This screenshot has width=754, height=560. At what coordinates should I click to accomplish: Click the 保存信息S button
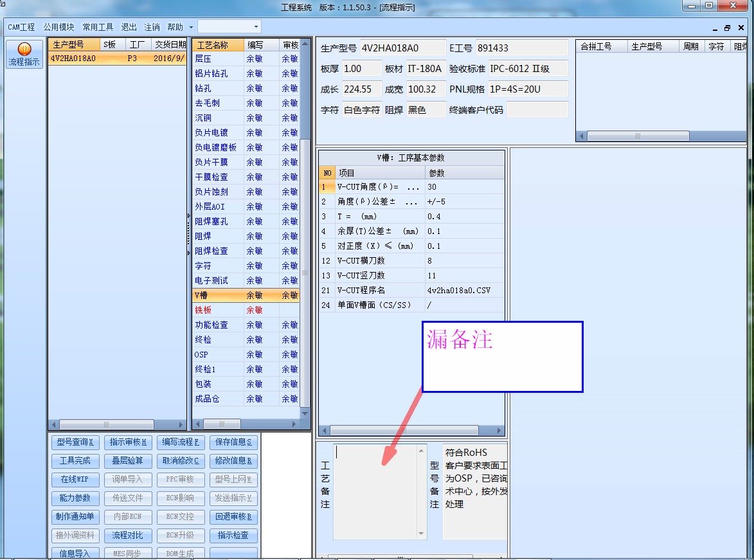233,442
